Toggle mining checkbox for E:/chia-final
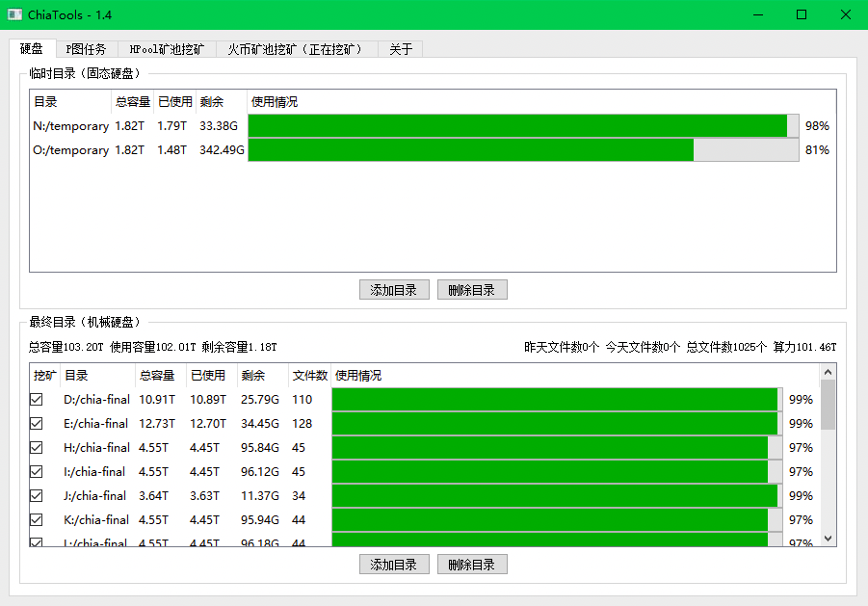 pos(37,423)
